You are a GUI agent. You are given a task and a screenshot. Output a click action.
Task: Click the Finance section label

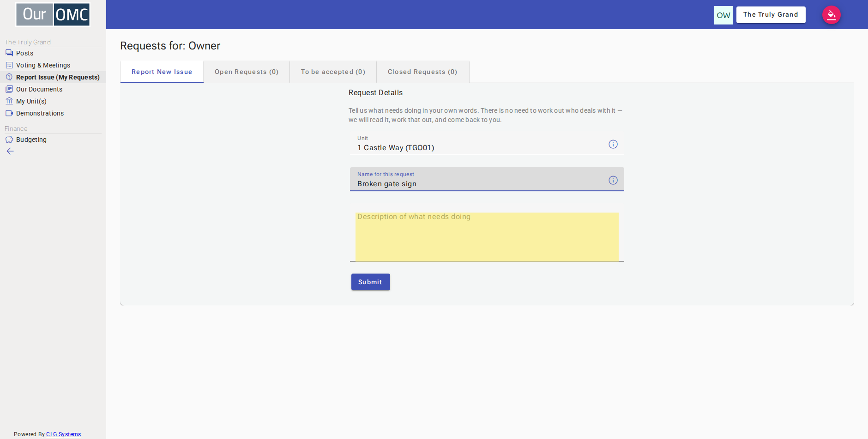pyautogui.click(x=16, y=128)
